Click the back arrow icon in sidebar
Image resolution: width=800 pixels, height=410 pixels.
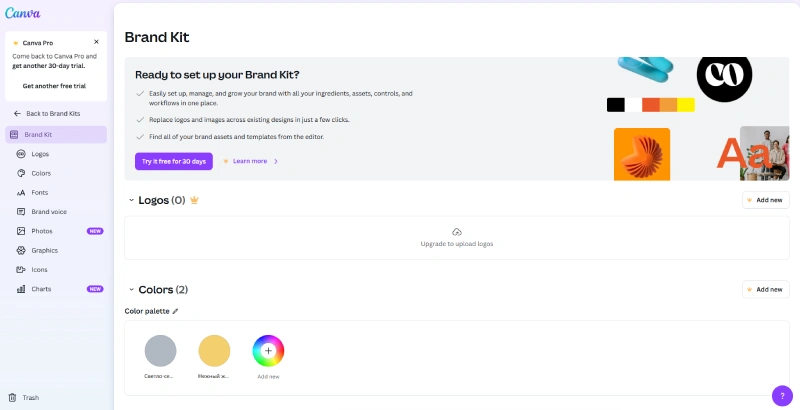(x=17, y=114)
